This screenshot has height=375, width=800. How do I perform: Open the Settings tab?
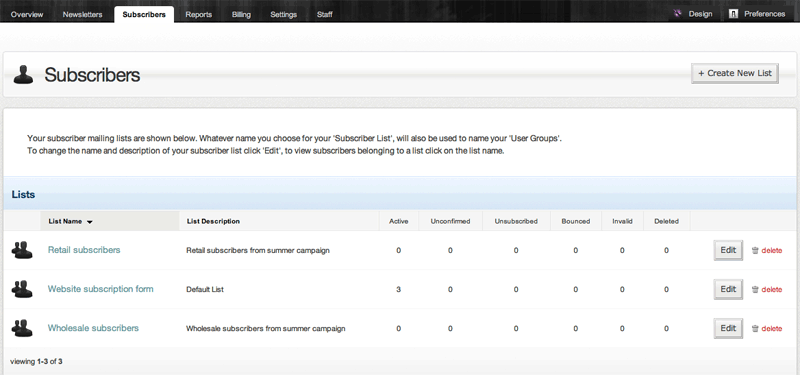283,14
